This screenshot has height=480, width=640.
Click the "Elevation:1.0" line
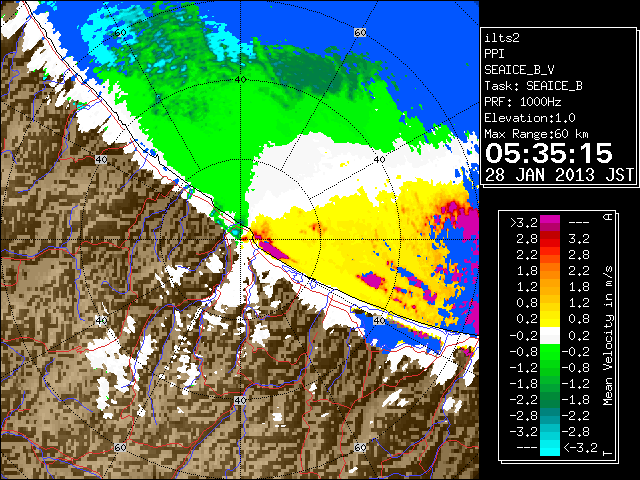click(530, 118)
